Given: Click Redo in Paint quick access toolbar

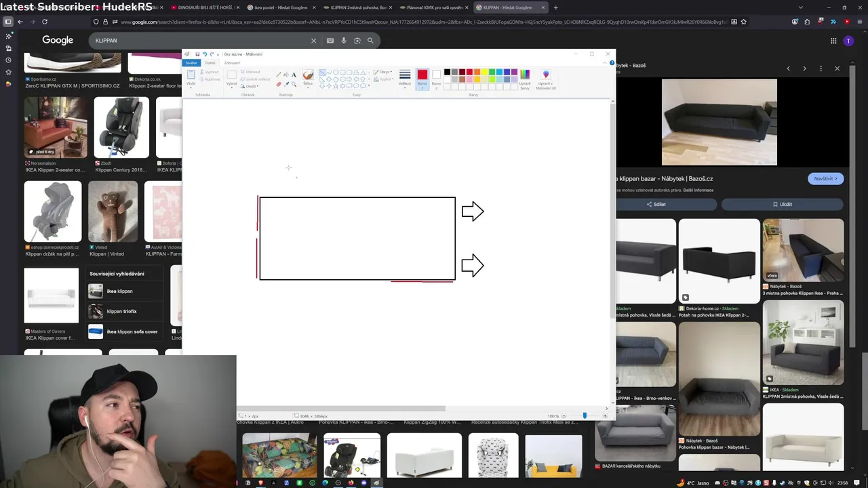Looking at the screenshot, I should click(x=212, y=54).
